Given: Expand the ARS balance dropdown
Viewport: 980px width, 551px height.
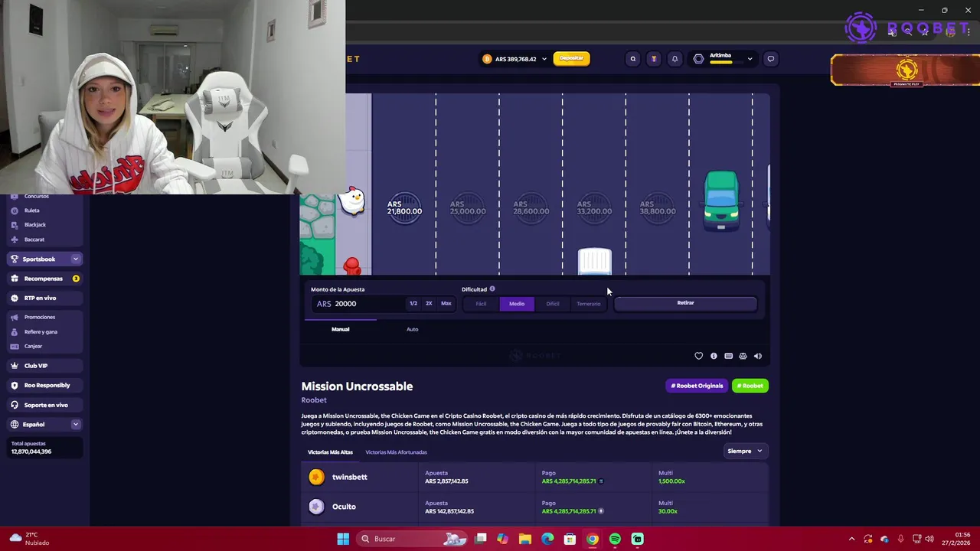Looking at the screenshot, I should [x=544, y=59].
